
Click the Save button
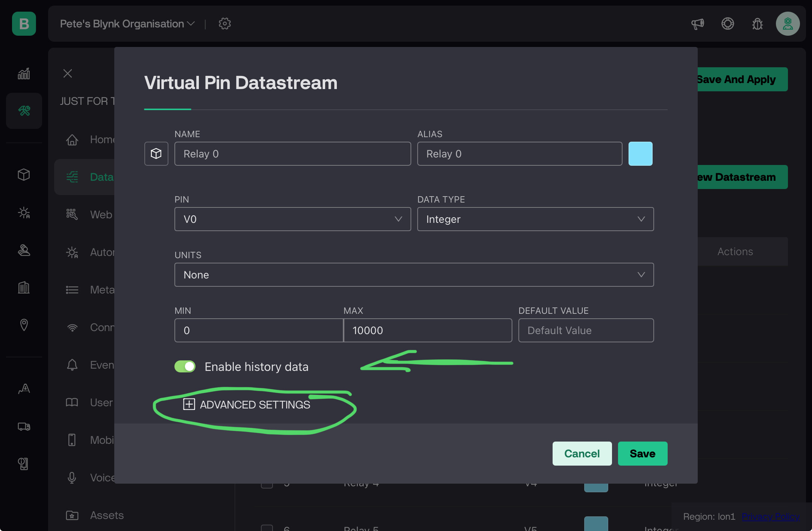click(642, 454)
